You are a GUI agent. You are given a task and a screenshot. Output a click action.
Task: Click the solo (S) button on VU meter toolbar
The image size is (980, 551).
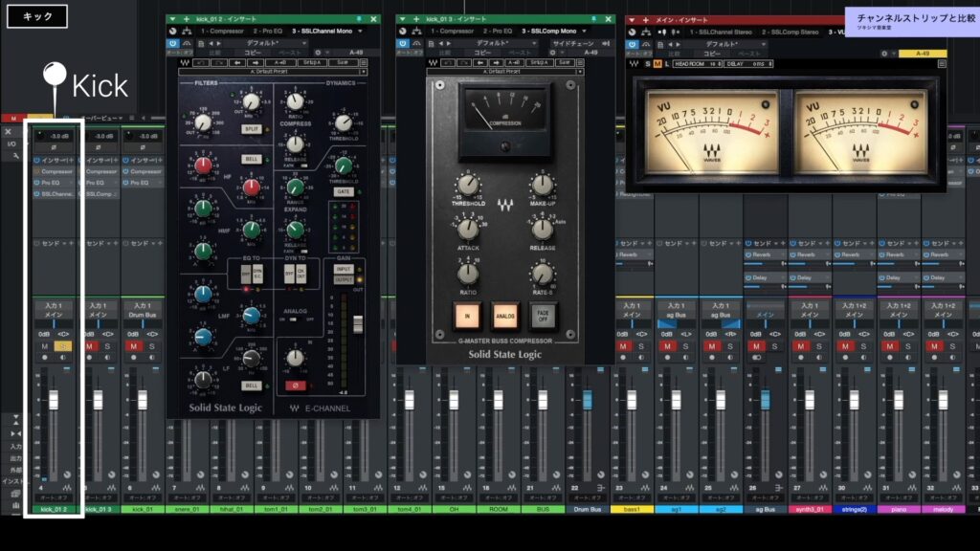point(648,64)
